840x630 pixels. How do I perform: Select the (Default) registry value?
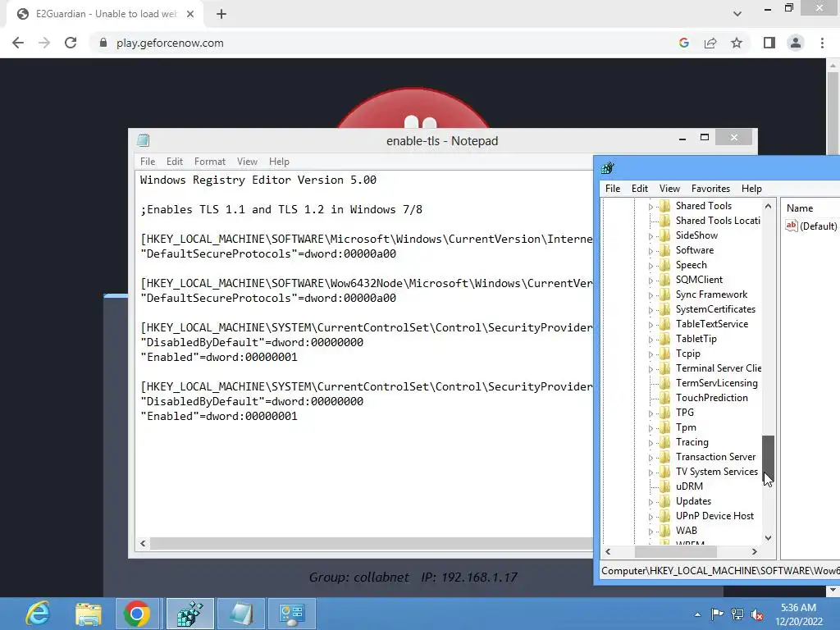click(x=811, y=226)
